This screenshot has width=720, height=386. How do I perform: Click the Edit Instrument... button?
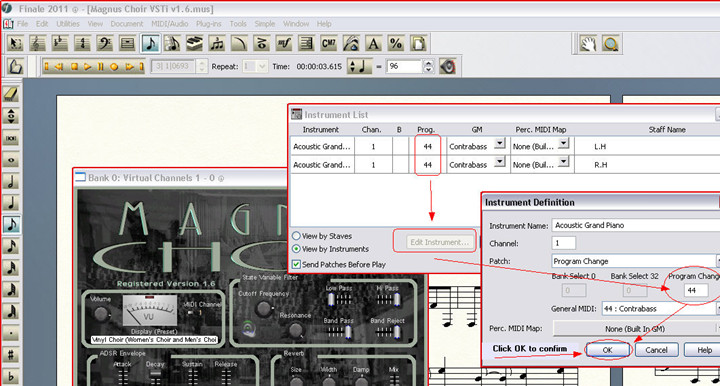tap(439, 242)
